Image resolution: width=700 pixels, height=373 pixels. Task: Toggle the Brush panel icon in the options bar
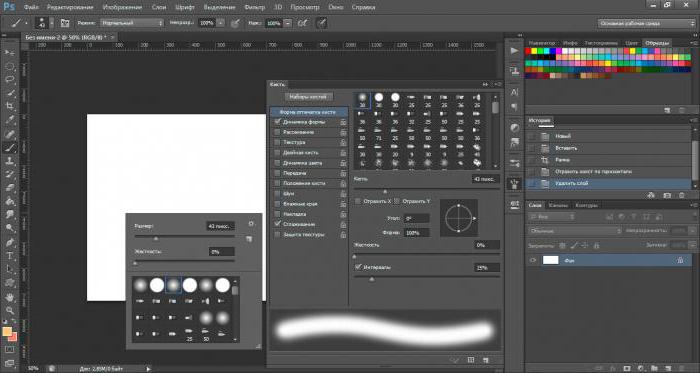click(x=65, y=23)
